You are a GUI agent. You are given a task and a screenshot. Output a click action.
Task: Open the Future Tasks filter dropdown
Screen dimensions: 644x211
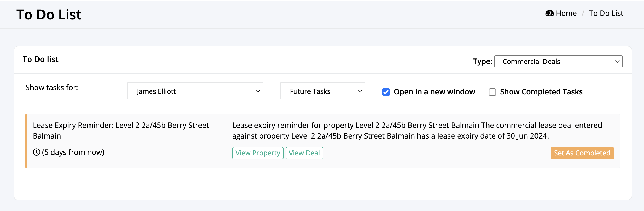(x=323, y=91)
